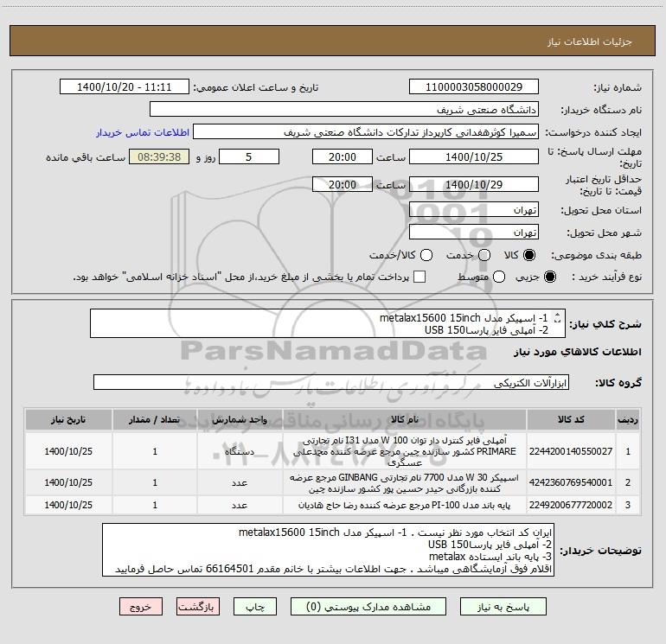Click the GINBANG speaker product name cell
Image resolution: width=666 pixels, height=644 pixels.
(405, 482)
